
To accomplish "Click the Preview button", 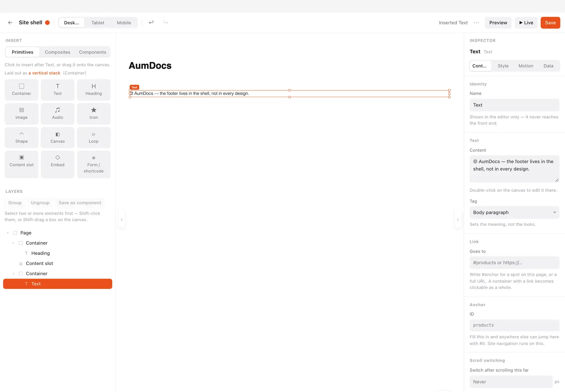I will point(498,23).
